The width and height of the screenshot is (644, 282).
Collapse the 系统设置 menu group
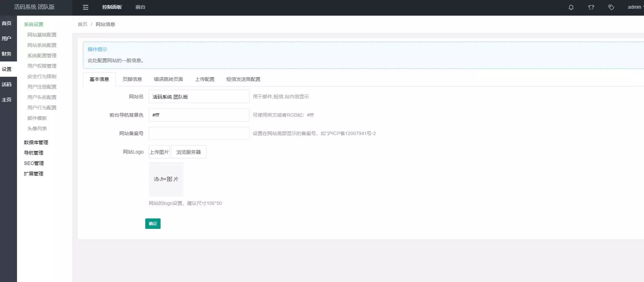tap(34, 24)
